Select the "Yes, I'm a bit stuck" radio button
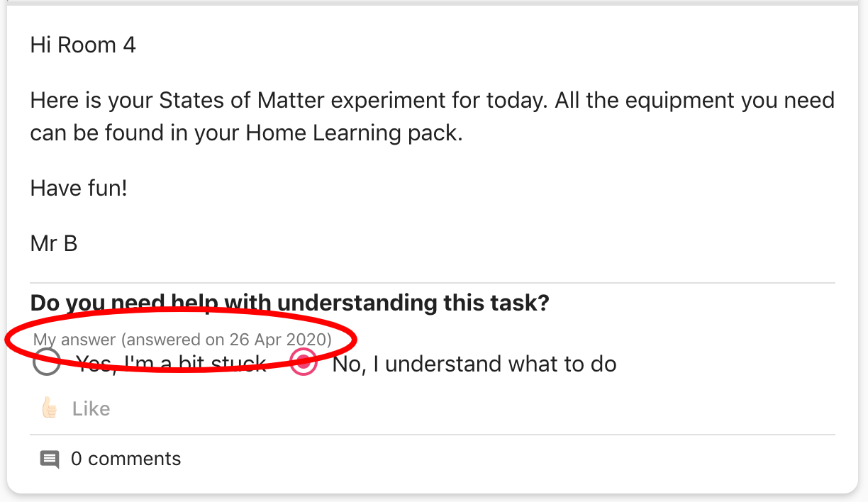The image size is (868, 502). [x=47, y=364]
